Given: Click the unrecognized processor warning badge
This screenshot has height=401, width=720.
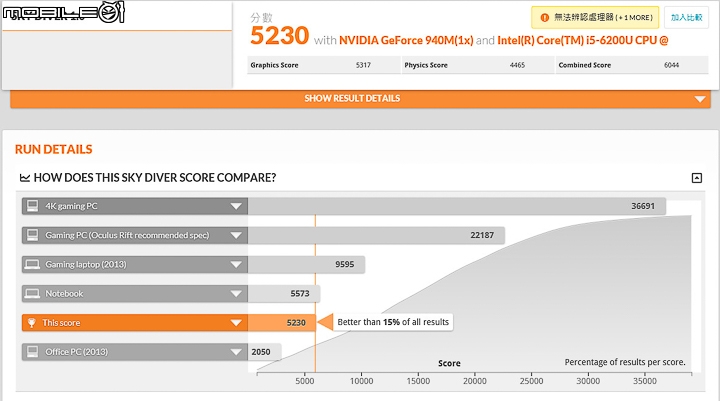Looking at the screenshot, I should (595, 17).
